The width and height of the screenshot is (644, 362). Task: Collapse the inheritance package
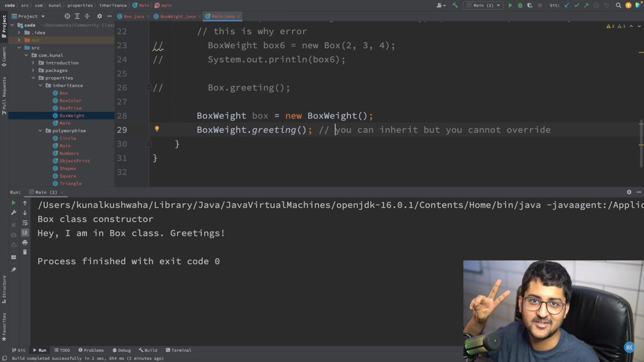coord(40,85)
